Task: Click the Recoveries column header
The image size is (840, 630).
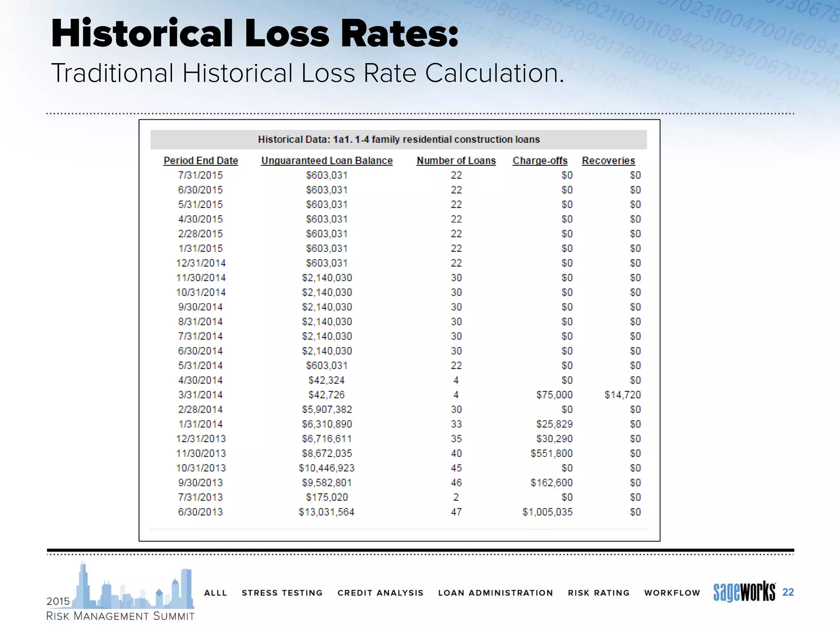Action: tap(608, 161)
